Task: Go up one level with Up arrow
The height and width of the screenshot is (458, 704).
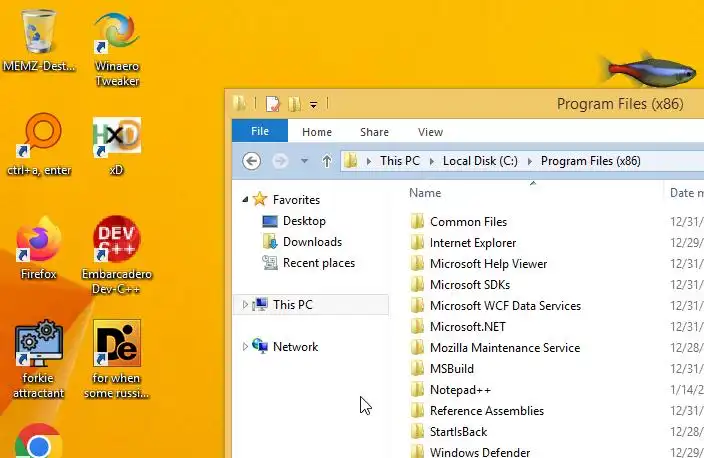Action: pyautogui.click(x=327, y=161)
